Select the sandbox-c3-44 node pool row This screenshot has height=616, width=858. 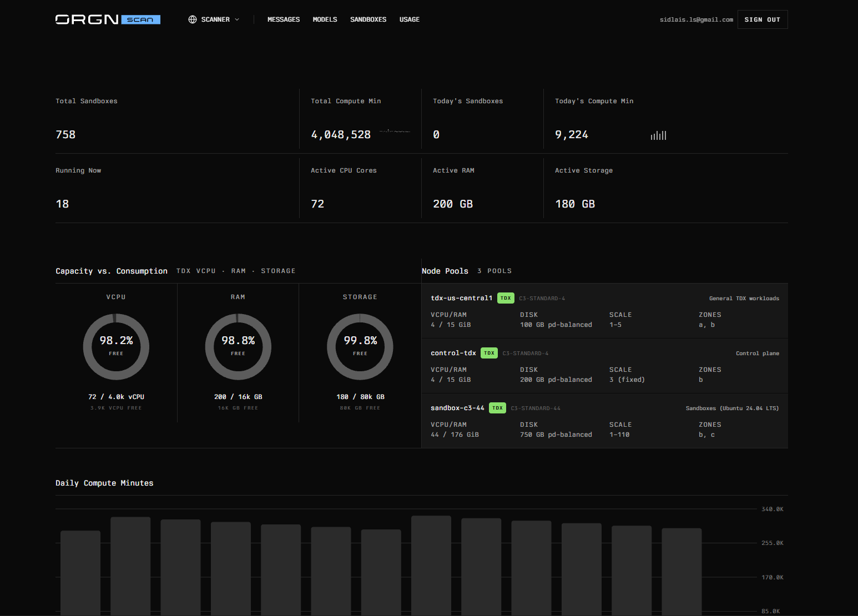(605, 421)
